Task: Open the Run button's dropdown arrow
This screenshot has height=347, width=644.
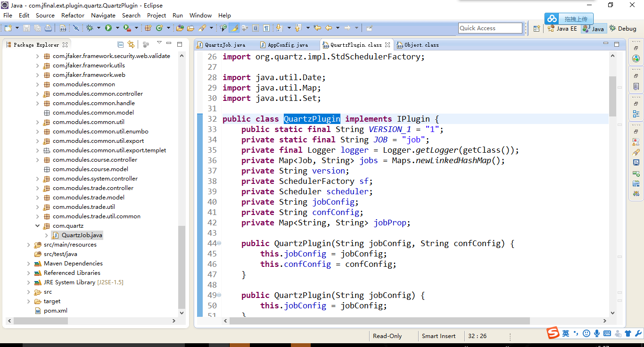Action: 116,28
